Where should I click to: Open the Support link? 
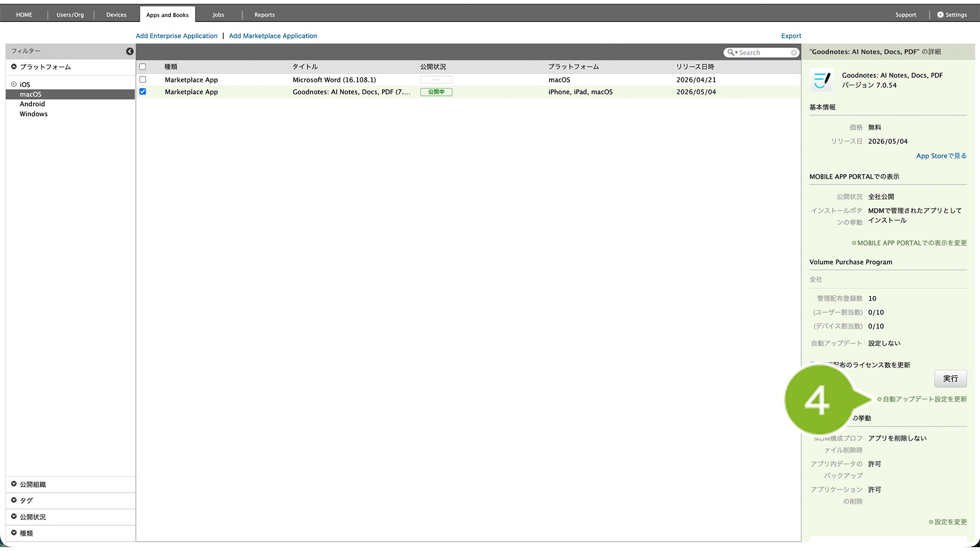tap(906, 15)
